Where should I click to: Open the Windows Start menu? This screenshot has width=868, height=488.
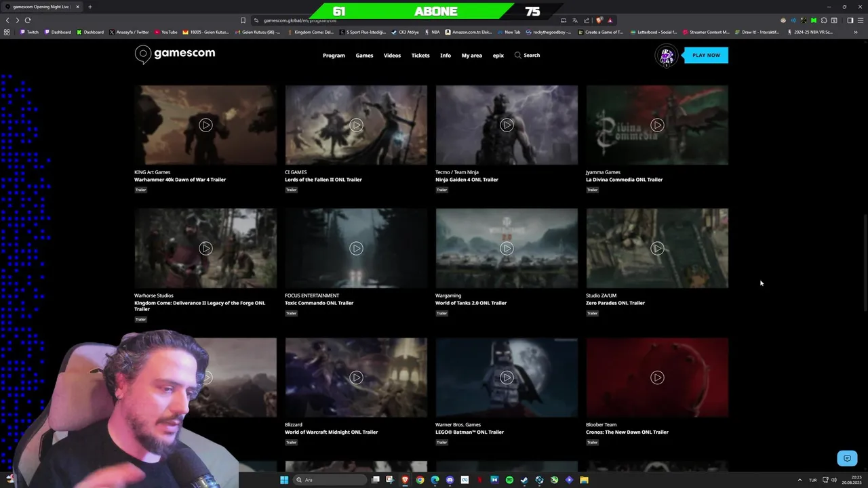284,480
